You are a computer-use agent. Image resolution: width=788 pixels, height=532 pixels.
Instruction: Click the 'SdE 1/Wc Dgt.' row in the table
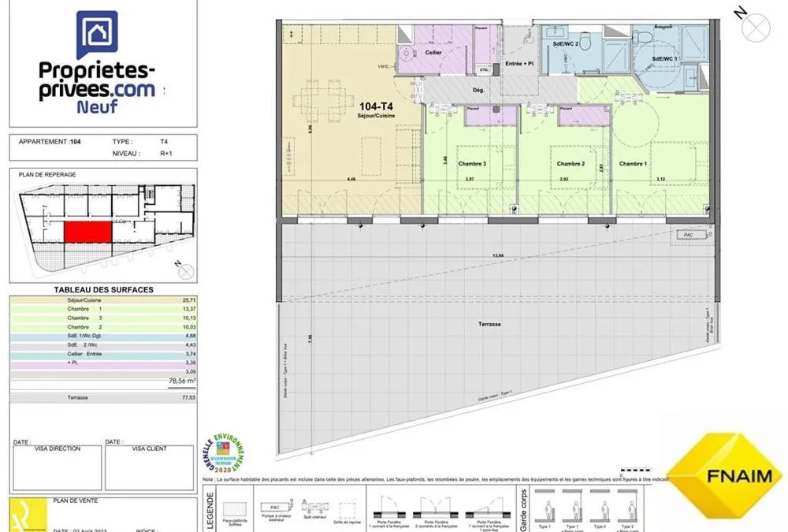[x=103, y=336]
